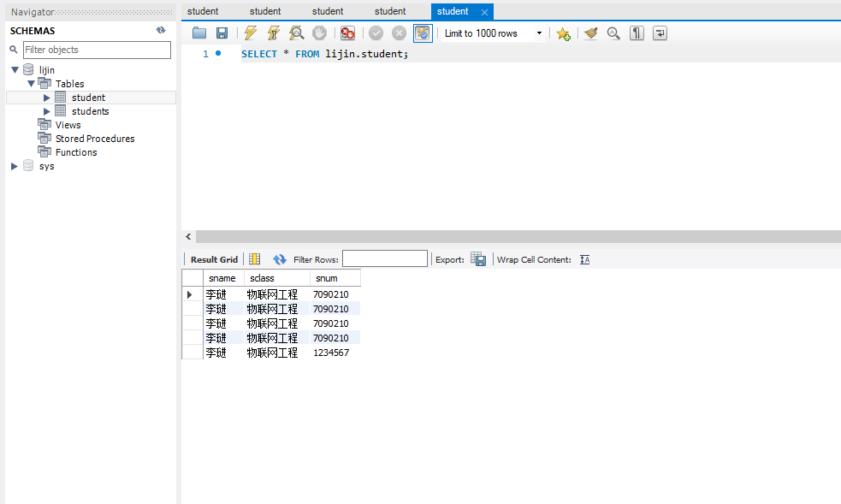The width and height of the screenshot is (841, 504).
Task: Collapse the Tables node
Action: click(x=31, y=84)
